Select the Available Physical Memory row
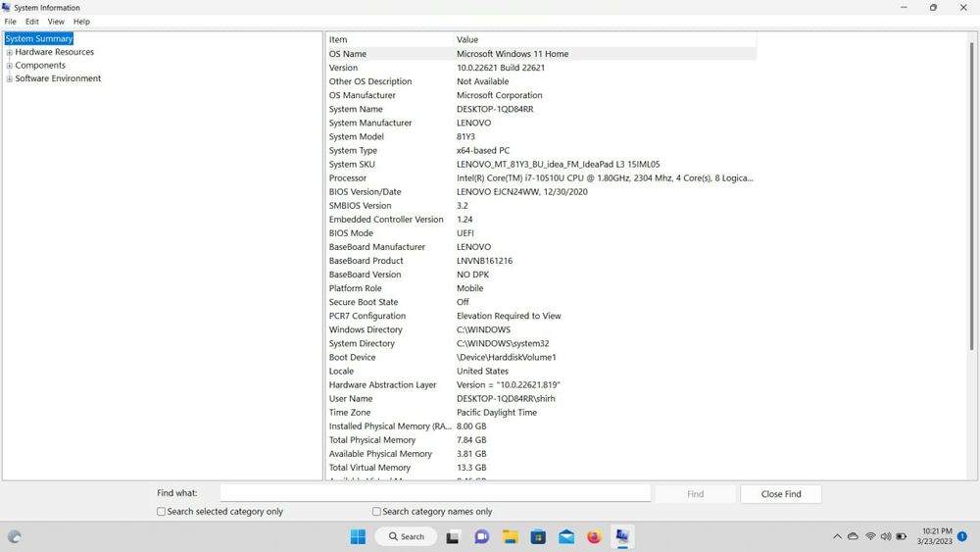Viewport: 980px width, 552px height. (541, 453)
